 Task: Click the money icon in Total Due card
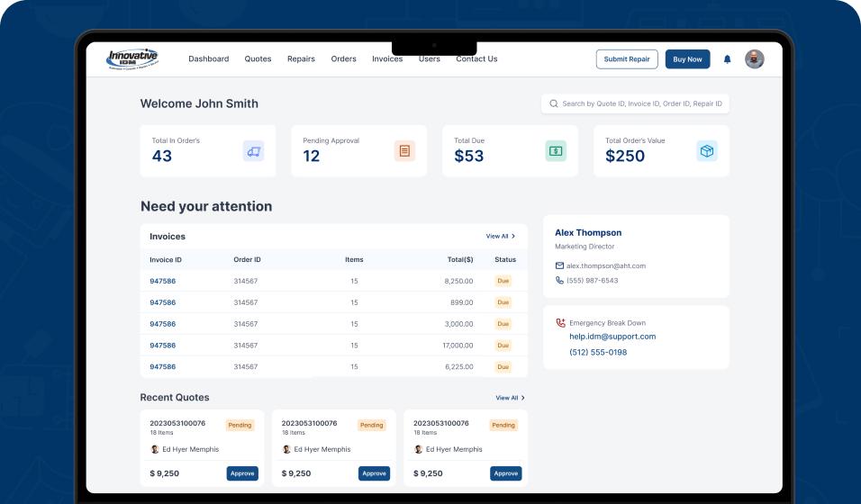pos(556,151)
